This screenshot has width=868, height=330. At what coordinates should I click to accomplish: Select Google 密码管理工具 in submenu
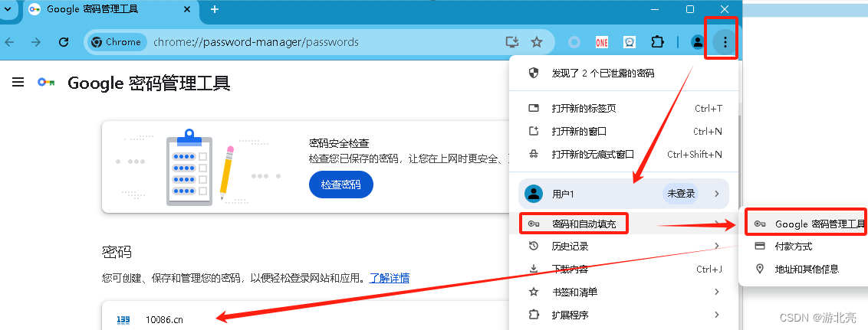(805, 224)
